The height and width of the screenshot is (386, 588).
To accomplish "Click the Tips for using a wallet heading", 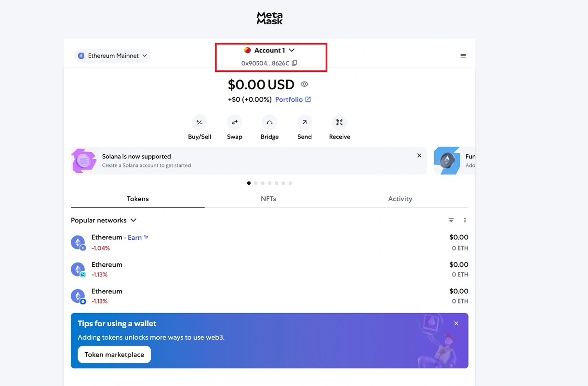I will point(117,324).
